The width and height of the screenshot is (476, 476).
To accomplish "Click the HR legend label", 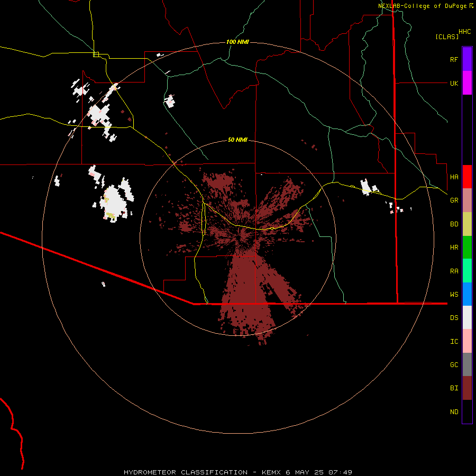I will point(454,248).
